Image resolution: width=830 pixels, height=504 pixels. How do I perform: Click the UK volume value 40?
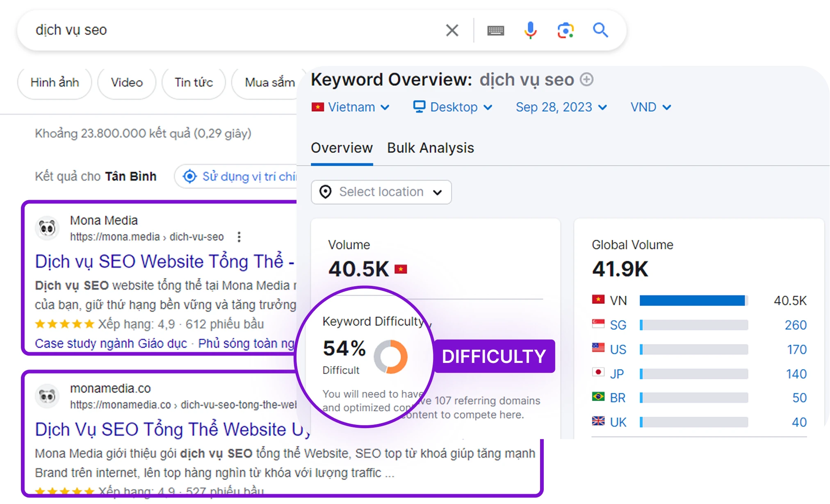[799, 422]
